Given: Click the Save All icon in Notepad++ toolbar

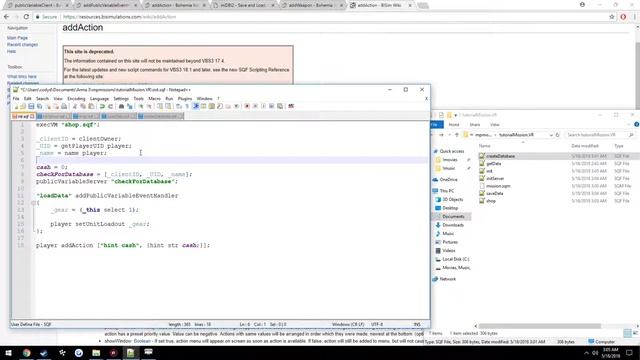Looking at the screenshot, I should pos(39,106).
